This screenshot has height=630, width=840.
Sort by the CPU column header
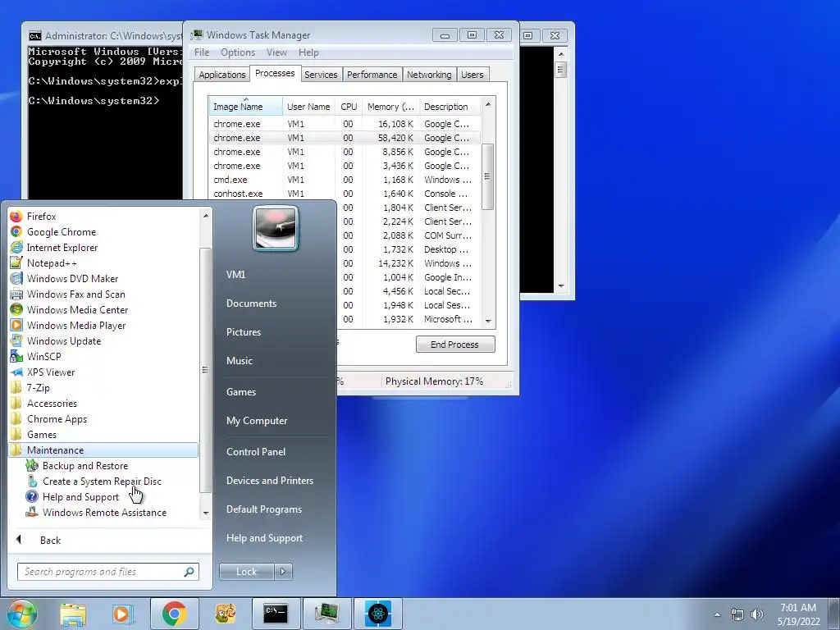click(349, 107)
